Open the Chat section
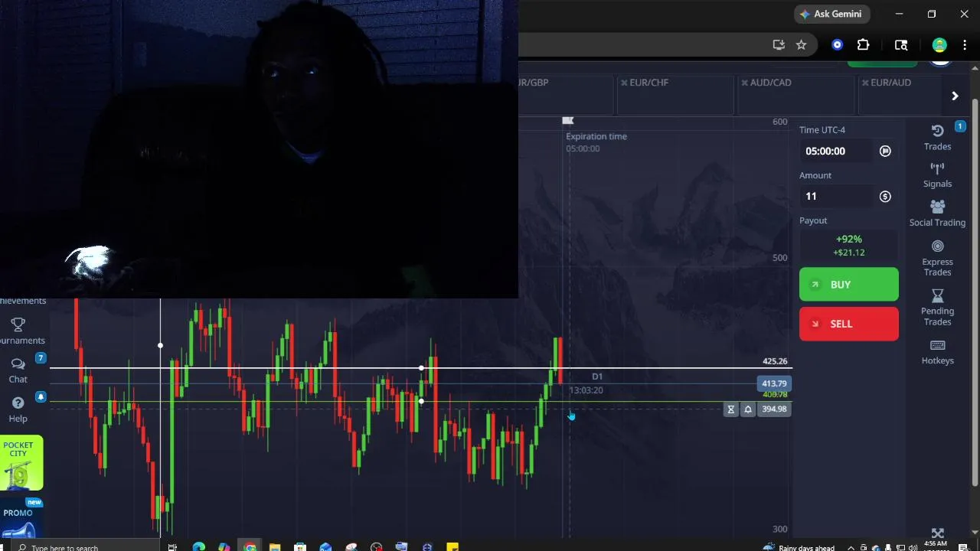The width and height of the screenshot is (980, 551). pos(18,370)
